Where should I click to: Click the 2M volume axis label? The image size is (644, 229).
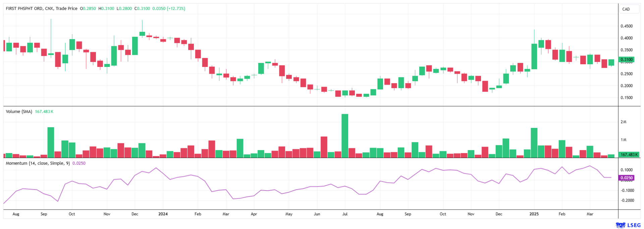pyautogui.click(x=624, y=122)
